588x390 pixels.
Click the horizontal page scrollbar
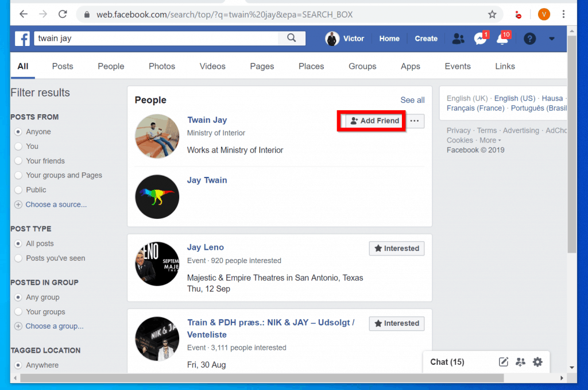click(x=262, y=378)
